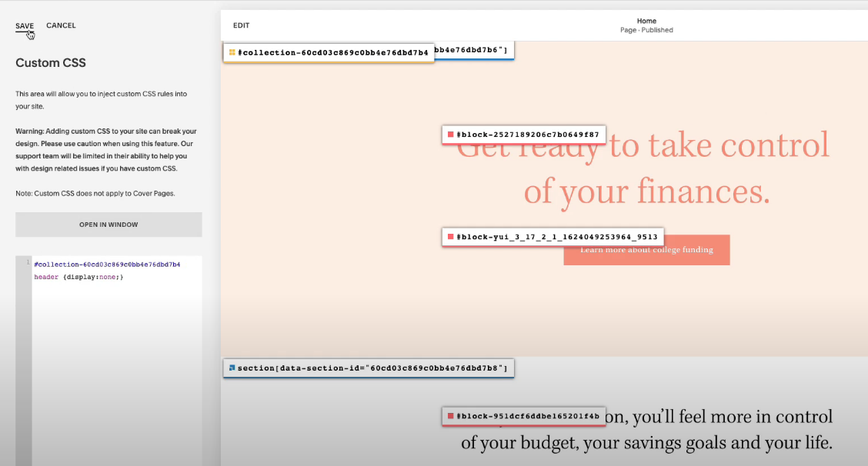Image resolution: width=868 pixels, height=466 pixels.
Task: Click the red icon on the #block-yui badge
Action: pyautogui.click(x=450, y=237)
